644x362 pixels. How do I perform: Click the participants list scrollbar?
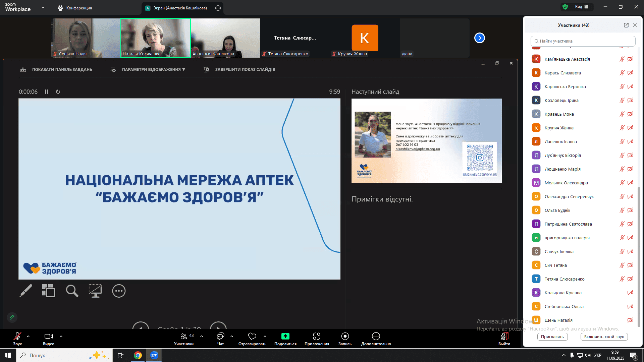coord(639,256)
